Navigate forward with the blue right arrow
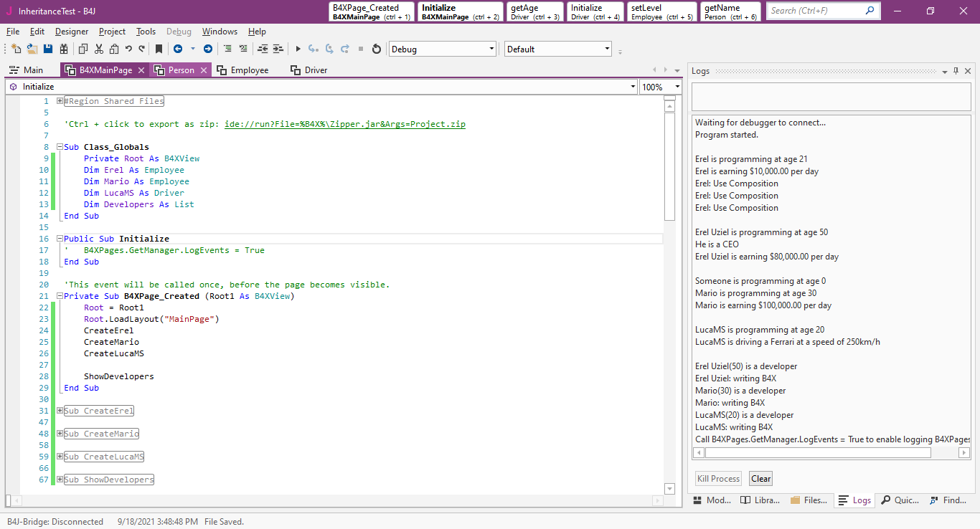Image resolution: width=980 pixels, height=529 pixels. pos(208,49)
